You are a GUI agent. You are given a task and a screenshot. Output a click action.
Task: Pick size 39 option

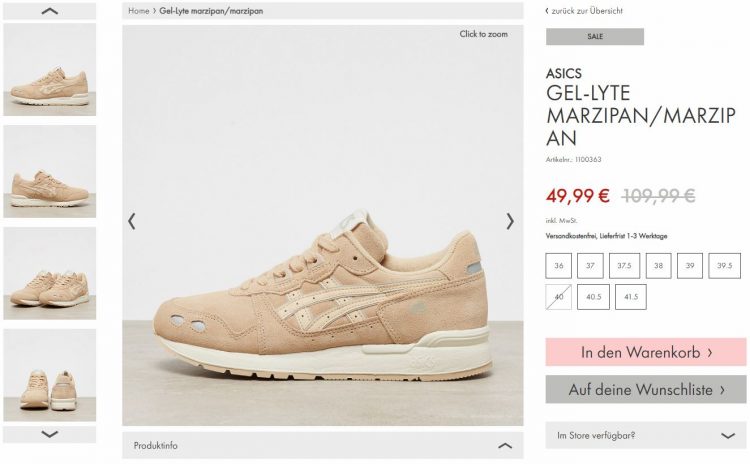coord(690,265)
